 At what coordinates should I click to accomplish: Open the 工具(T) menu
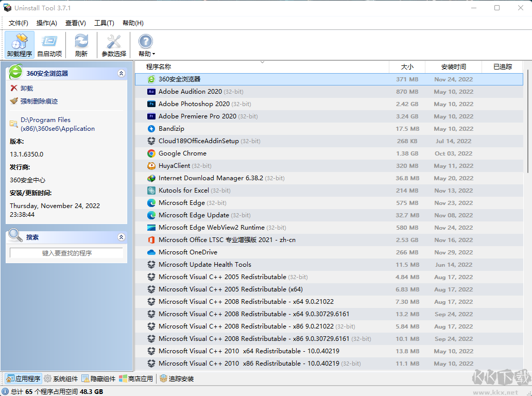pos(103,23)
